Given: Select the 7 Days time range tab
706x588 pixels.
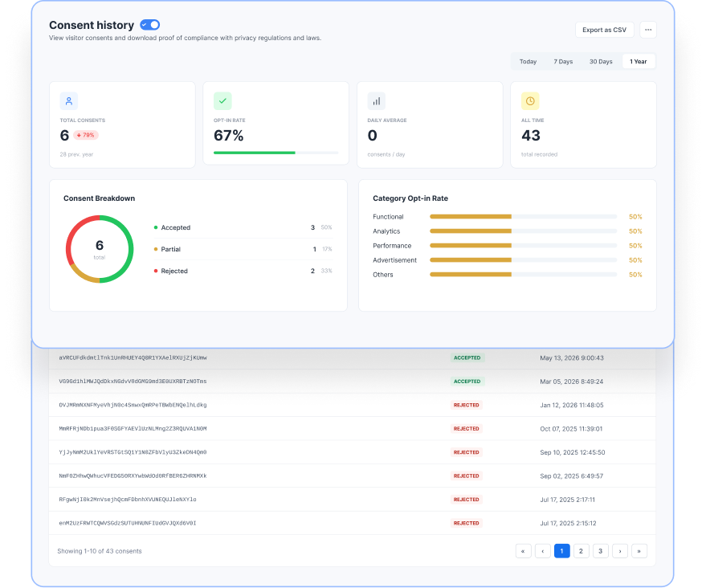Looking at the screenshot, I should click(x=563, y=62).
